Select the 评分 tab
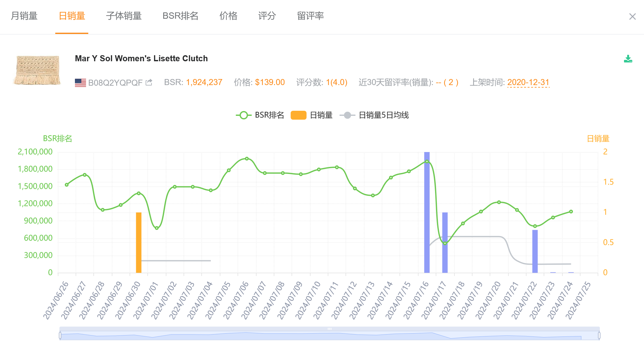Viewport: 644px width, 358px height. pyautogui.click(x=267, y=16)
